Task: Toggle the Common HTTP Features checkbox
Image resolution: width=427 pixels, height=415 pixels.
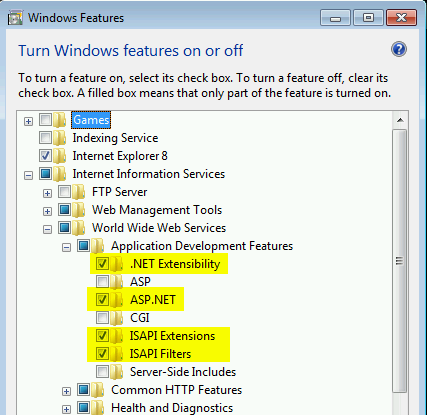Action: tap(83, 389)
